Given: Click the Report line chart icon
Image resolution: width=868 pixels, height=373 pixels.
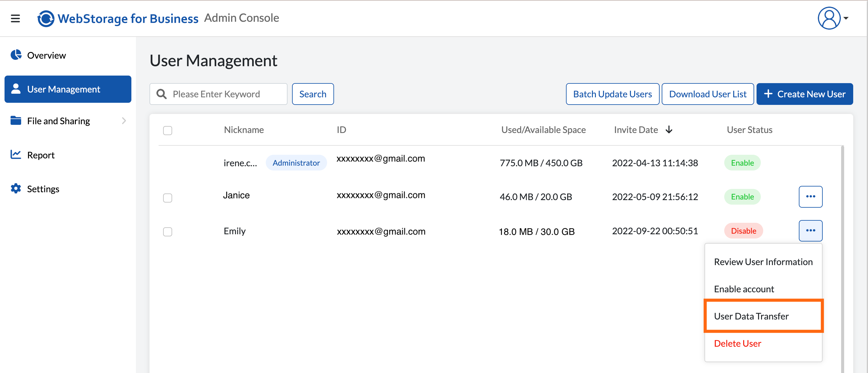Looking at the screenshot, I should [x=16, y=154].
